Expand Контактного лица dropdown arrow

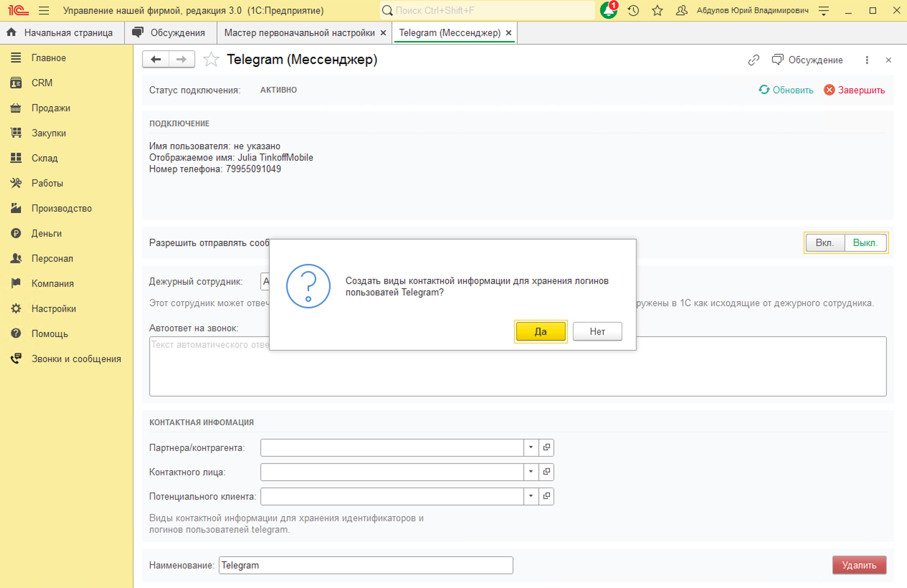point(531,472)
